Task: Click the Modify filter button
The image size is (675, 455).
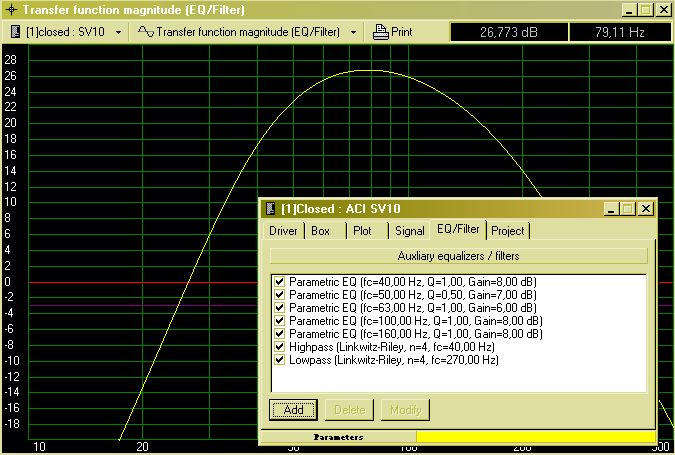Action: 406,409
